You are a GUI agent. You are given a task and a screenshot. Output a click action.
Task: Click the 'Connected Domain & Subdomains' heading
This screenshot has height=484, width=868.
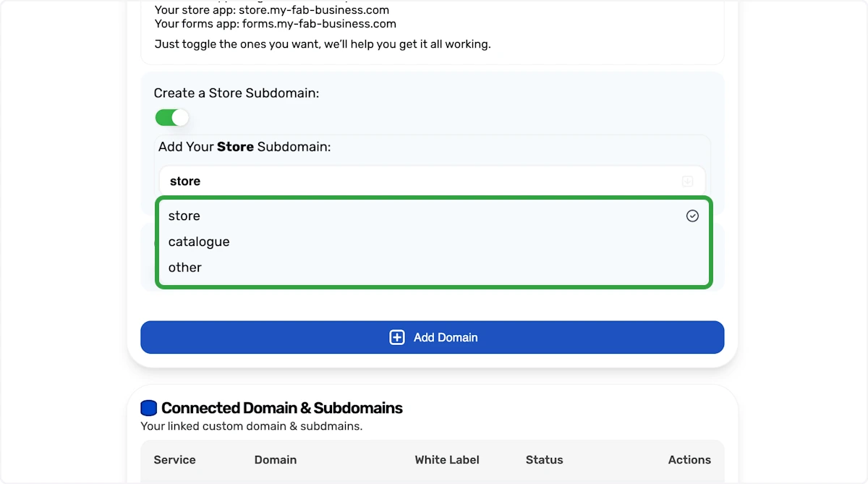pos(282,408)
